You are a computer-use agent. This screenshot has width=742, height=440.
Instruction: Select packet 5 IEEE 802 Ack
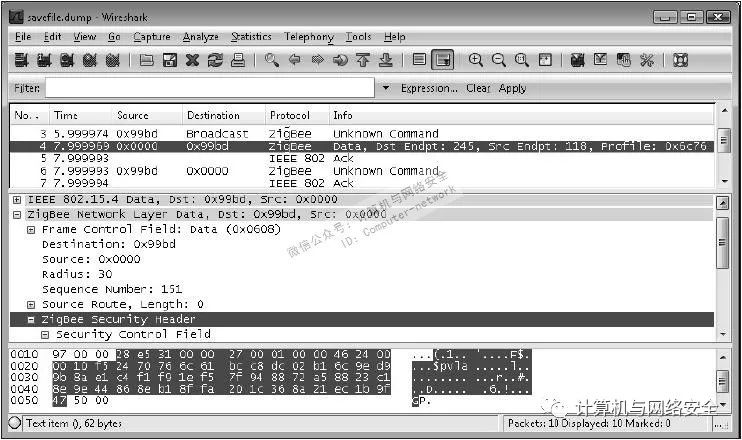[362, 158]
